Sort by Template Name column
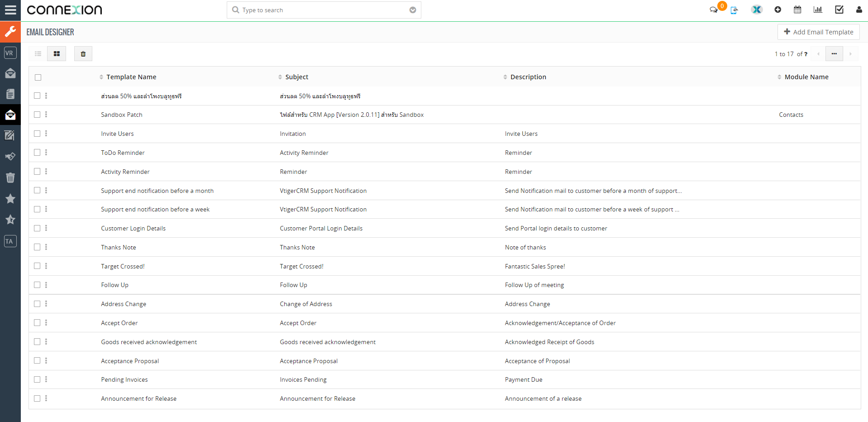 pos(131,77)
